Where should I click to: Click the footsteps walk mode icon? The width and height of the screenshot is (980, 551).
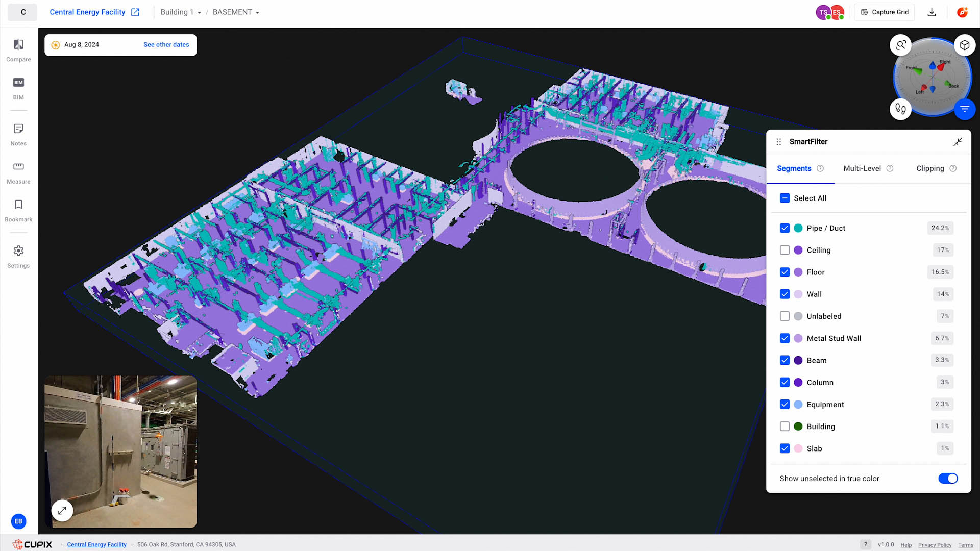click(x=900, y=109)
